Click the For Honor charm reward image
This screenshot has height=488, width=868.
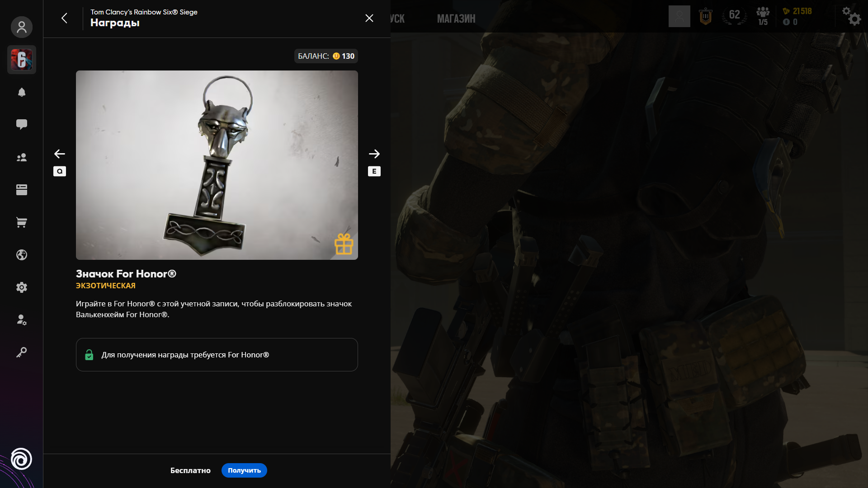click(x=217, y=165)
